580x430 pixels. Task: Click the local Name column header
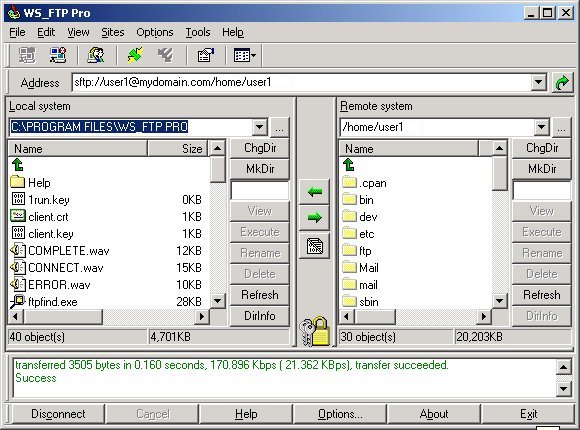[78, 149]
